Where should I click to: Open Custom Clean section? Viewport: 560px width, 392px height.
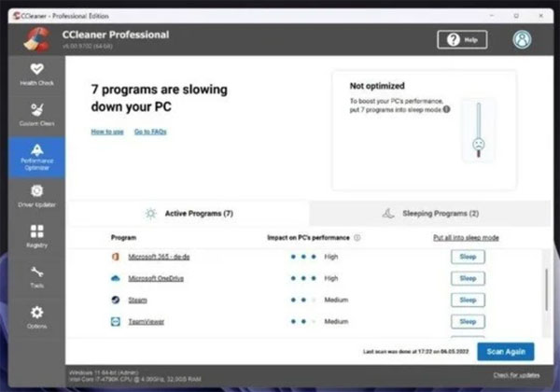tap(36, 115)
